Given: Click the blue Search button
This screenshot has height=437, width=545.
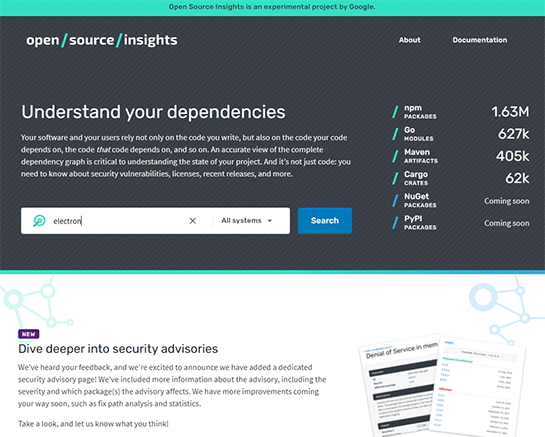Looking at the screenshot, I should click(325, 221).
